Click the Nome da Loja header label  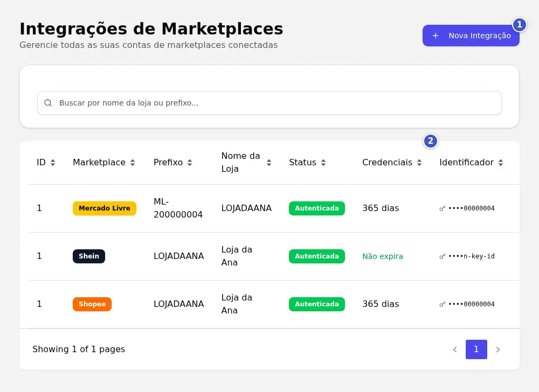[x=240, y=163]
